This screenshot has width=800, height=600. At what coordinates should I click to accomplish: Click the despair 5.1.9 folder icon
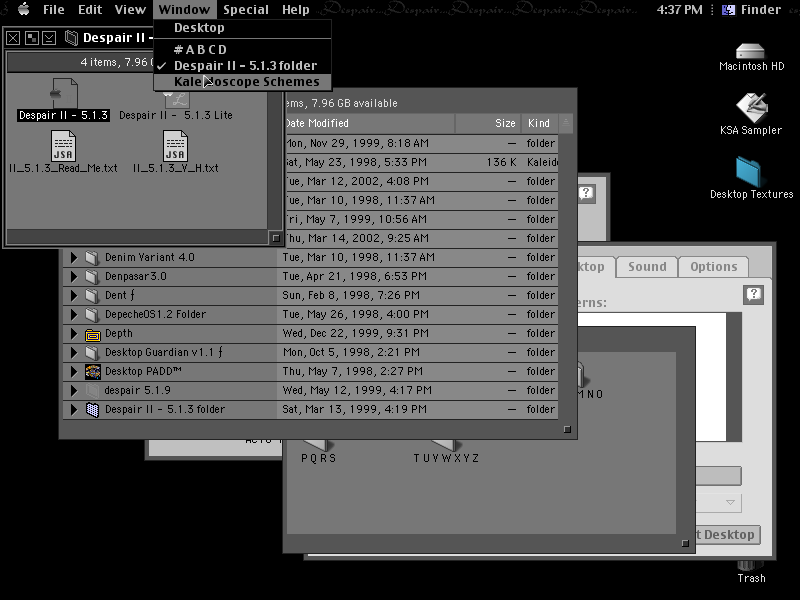click(x=92, y=391)
